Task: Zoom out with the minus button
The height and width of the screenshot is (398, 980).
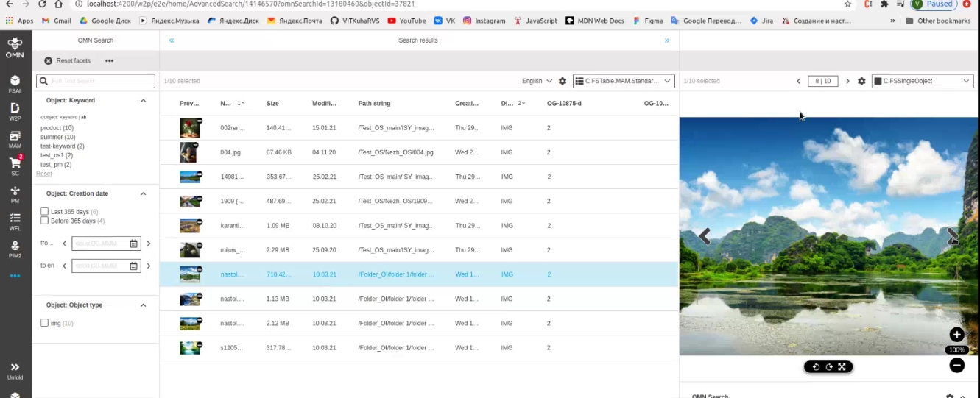Action: [x=956, y=365]
